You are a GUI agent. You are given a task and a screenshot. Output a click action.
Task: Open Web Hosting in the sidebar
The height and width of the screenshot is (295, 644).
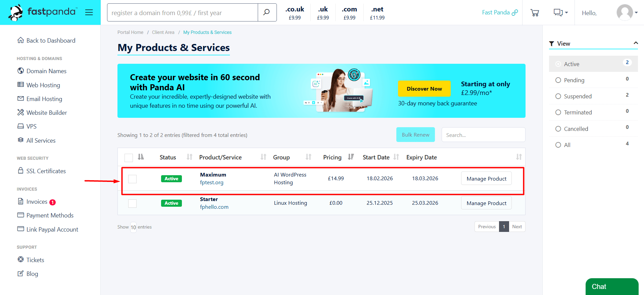click(43, 85)
